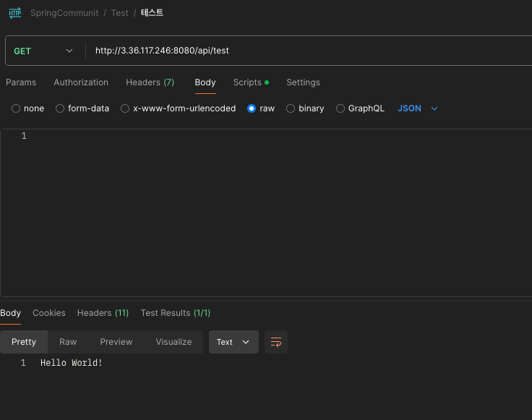
Task: Open the Scripts tab
Action: [x=251, y=82]
